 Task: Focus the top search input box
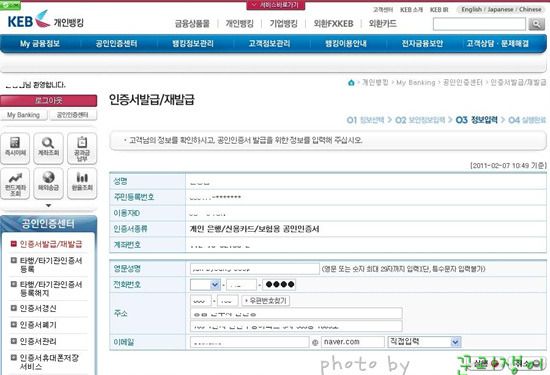(x=479, y=24)
